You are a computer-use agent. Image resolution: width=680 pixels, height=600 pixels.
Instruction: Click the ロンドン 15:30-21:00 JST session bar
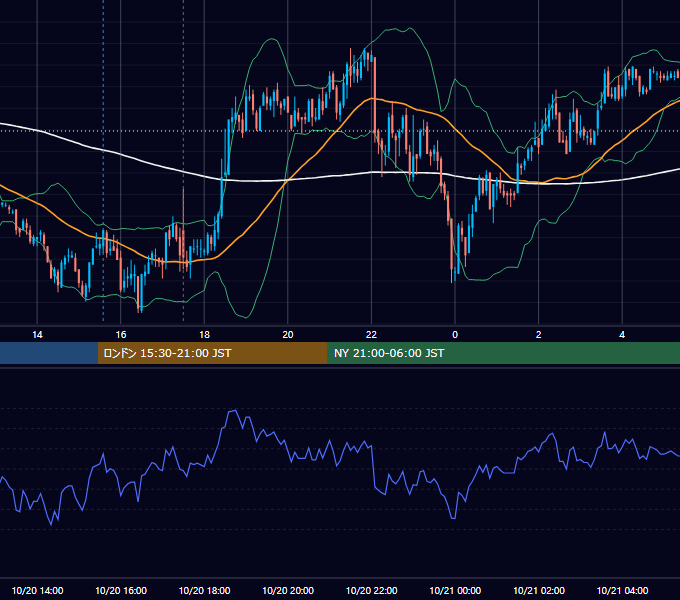tap(212, 353)
